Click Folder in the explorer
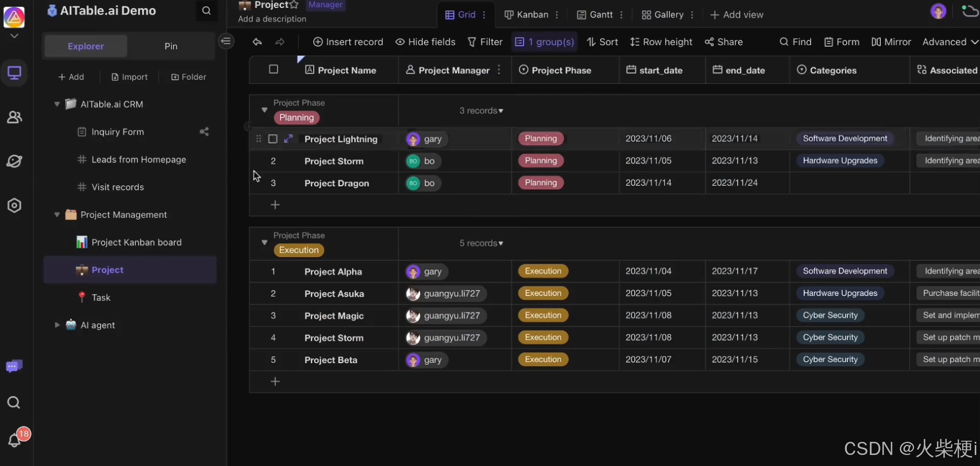The width and height of the screenshot is (980, 466). [188, 77]
